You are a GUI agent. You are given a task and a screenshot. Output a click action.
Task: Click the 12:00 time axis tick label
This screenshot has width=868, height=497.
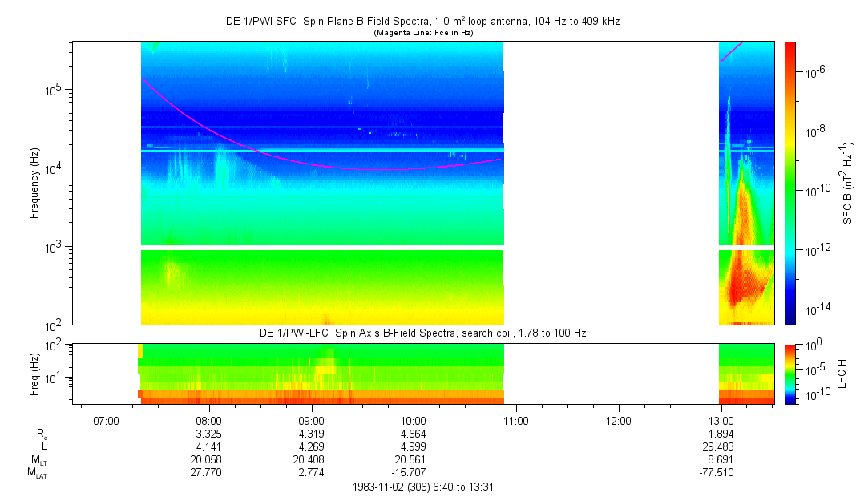tap(619, 419)
